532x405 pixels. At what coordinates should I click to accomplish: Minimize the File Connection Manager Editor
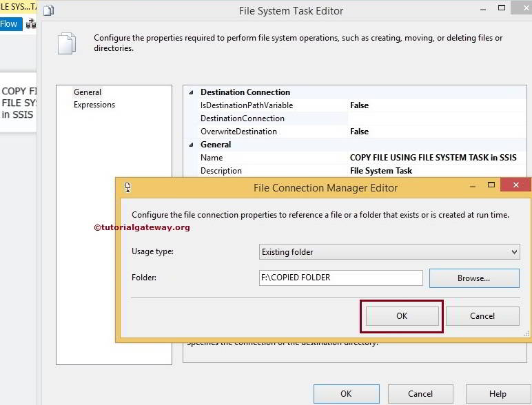coord(473,186)
